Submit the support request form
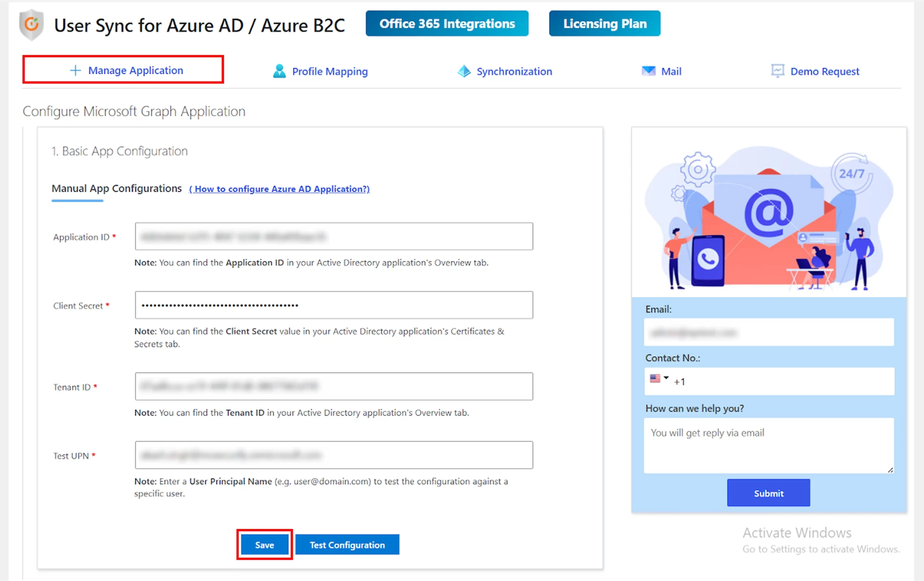The image size is (924, 581). [768, 493]
